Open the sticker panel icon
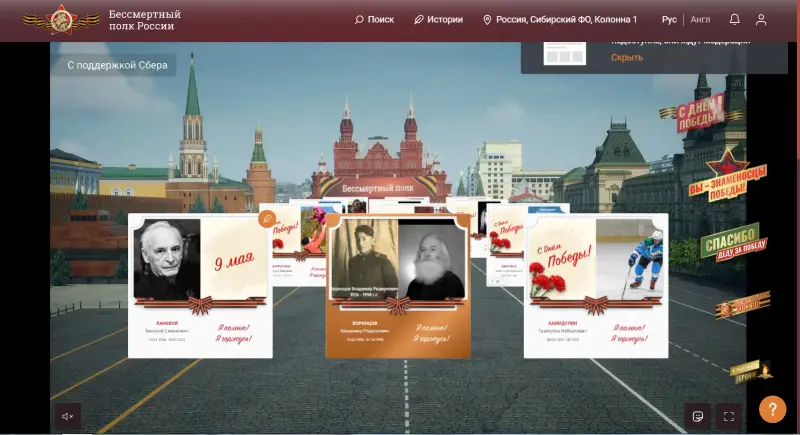Image resolution: width=800 pixels, height=435 pixels. pos(698,416)
